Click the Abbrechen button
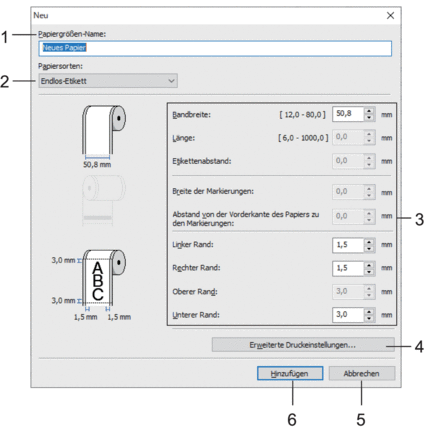The height and width of the screenshot is (431, 426). [x=362, y=373]
